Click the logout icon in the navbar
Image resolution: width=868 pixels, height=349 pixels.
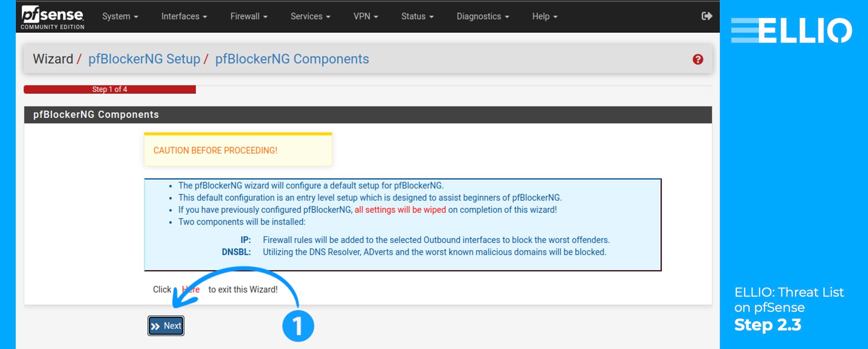(x=706, y=15)
